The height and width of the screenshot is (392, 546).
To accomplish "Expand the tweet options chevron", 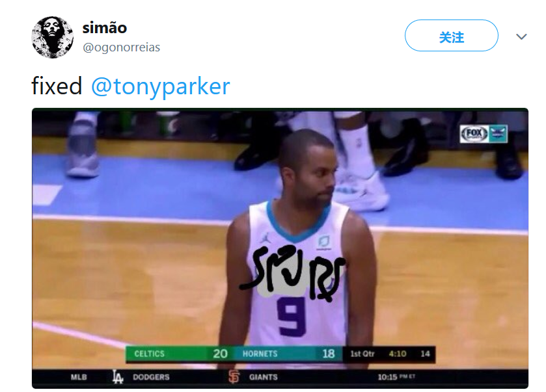I will [x=521, y=36].
